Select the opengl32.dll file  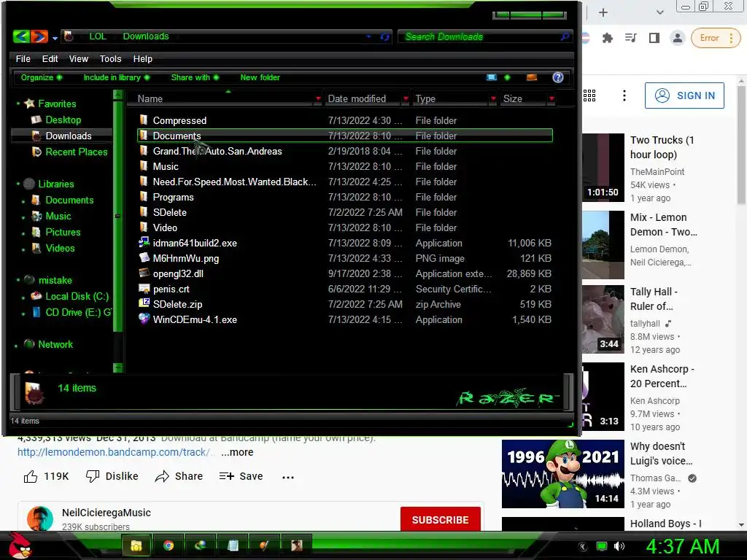(x=178, y=273)
